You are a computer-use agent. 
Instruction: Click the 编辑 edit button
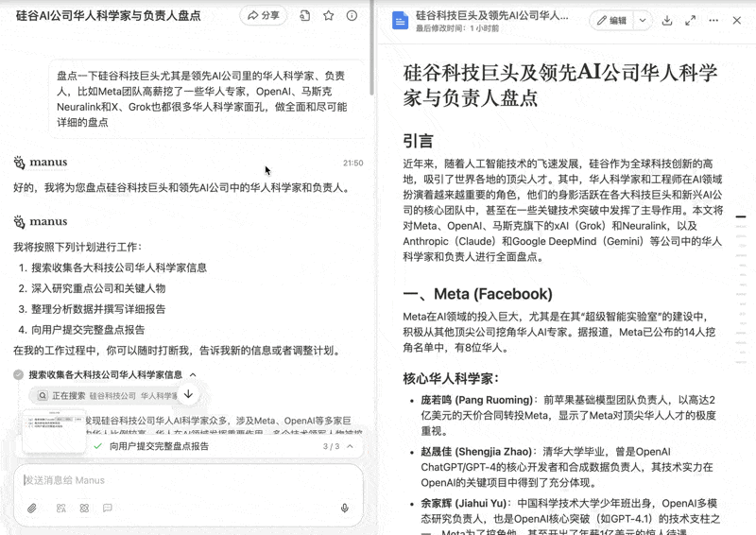[611, 20]
